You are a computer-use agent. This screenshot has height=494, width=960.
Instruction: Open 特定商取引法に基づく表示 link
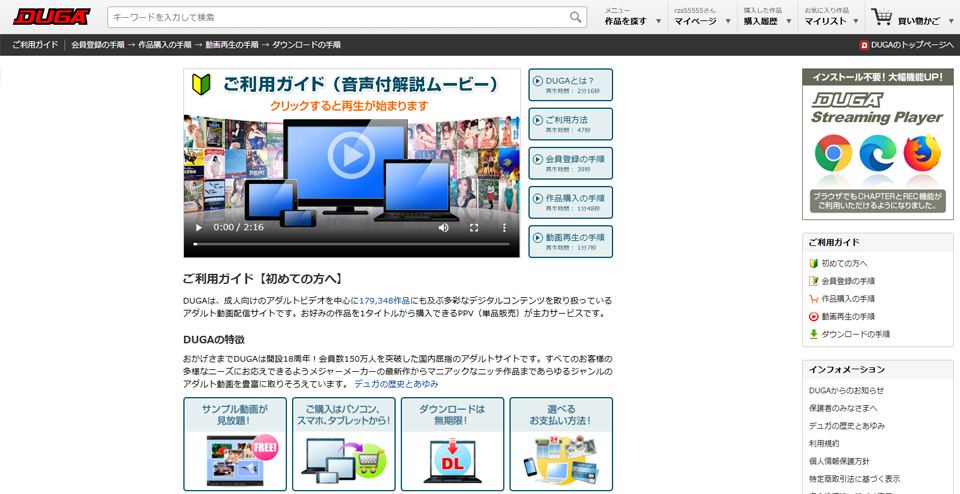pyautogui.click(x=854, y=479)
